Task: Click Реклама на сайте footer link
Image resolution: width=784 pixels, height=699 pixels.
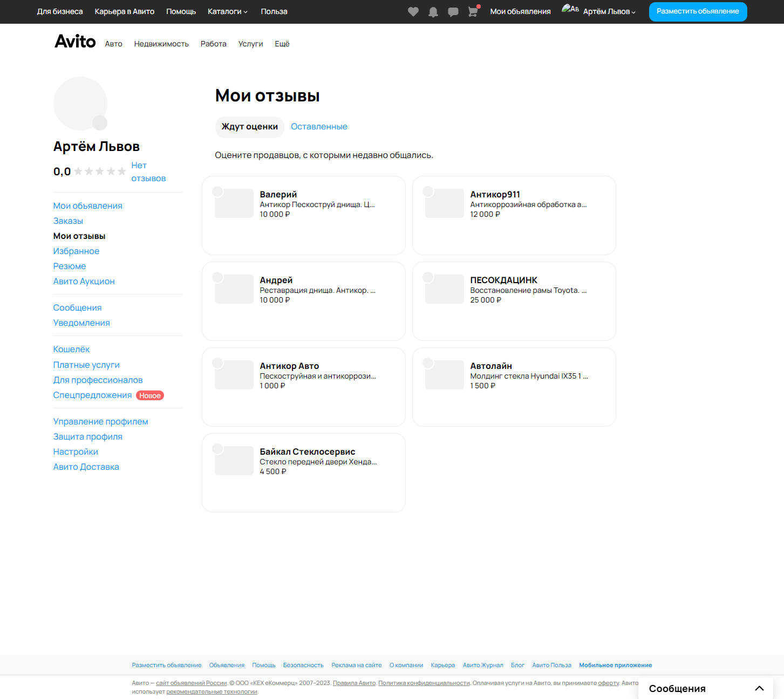Action: pyautogui.click(x=357, y=665)
